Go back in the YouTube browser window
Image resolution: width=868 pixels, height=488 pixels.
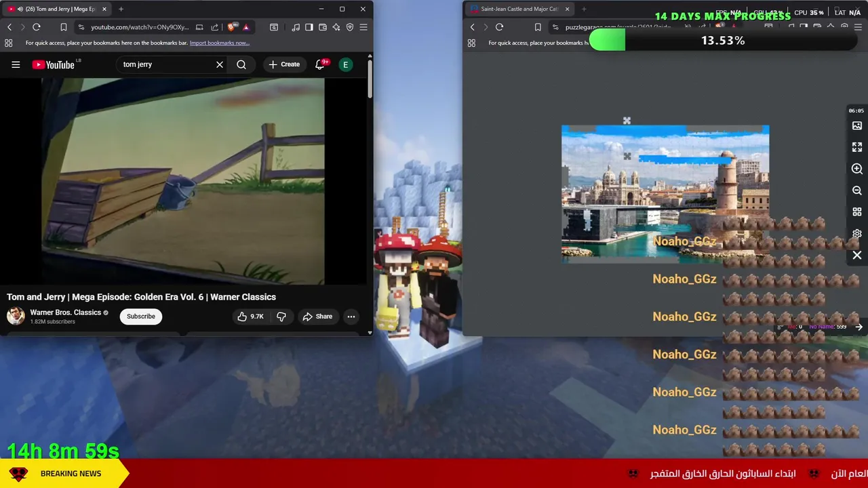click(9, 27)
